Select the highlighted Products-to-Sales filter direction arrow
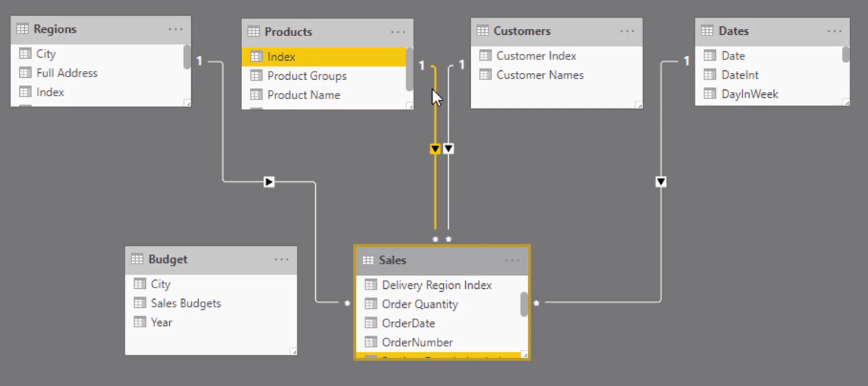868x386 pixels. click(435, 149)
